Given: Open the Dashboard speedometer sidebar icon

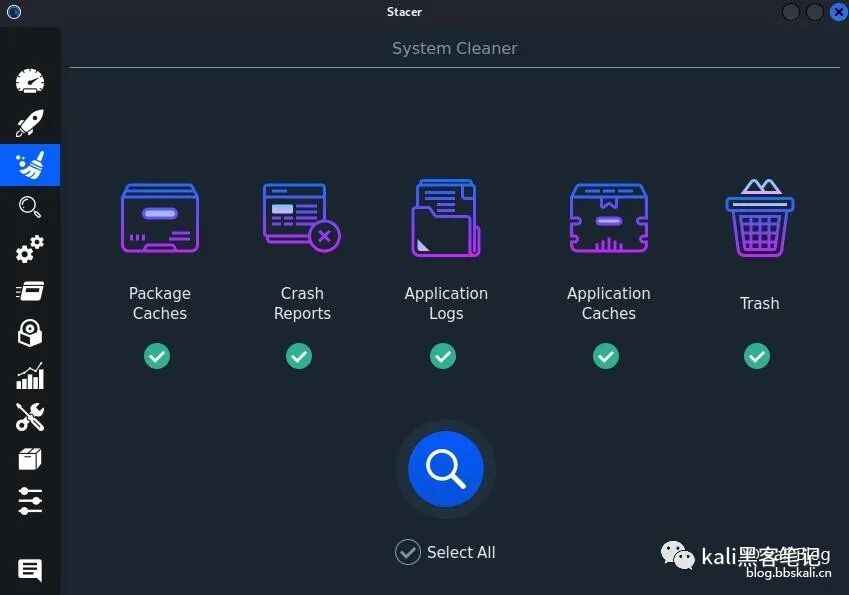Looking at the screenshot, I should coord(30,81).
